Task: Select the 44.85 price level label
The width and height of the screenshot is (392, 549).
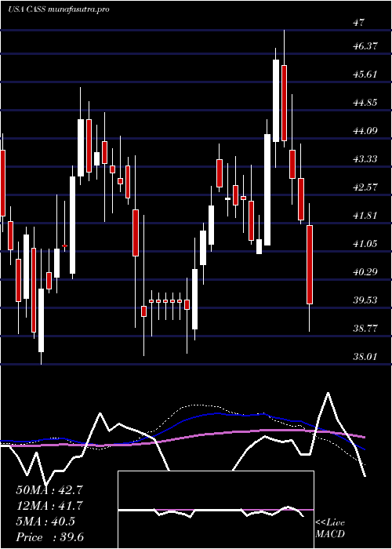Action: (x=365, y=103)
